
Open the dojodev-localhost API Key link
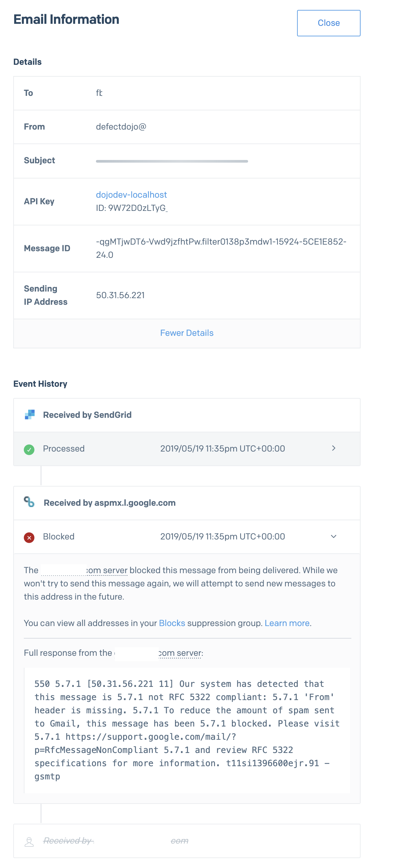pyautogui.click(x=131, y=195)
